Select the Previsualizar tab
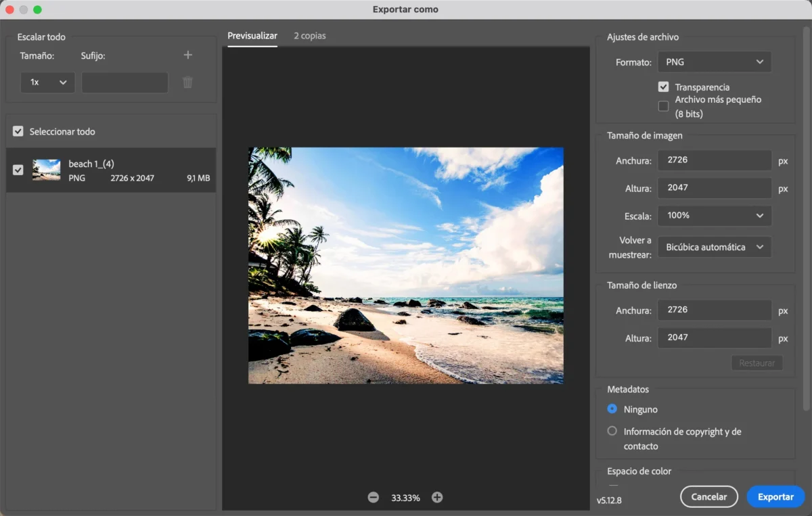812x516 pixels. pyautogui.click(x=252, y=36)
